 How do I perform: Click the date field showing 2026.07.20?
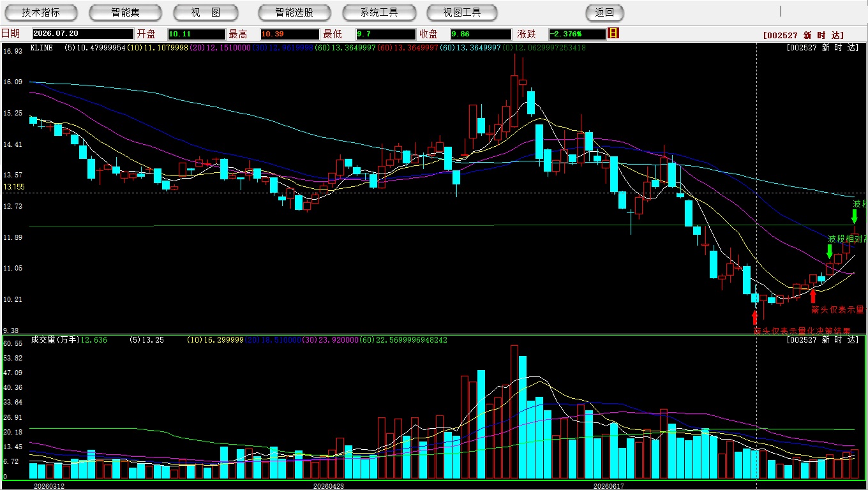click(x=82, y=34)
